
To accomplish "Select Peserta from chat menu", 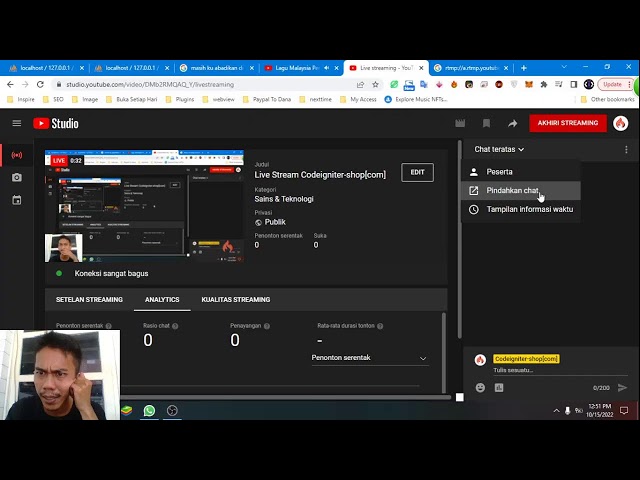I will [521, 172].
